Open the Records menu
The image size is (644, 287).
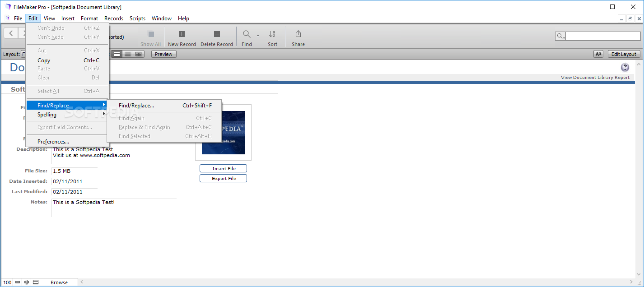tap(114, 19)
